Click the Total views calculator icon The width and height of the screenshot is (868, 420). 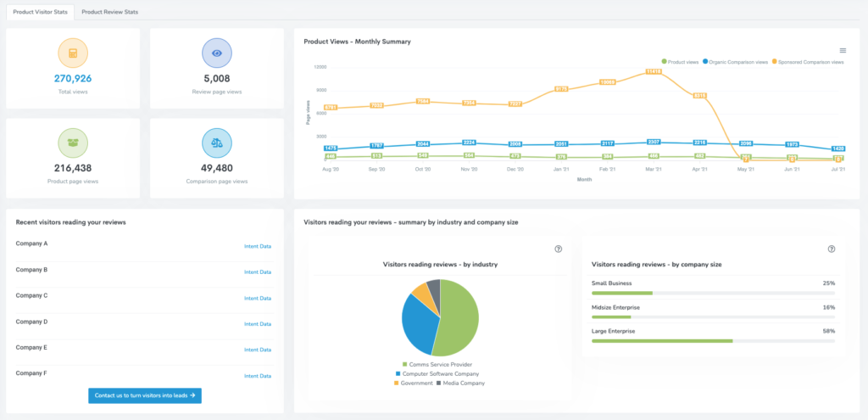(x=73, y=53)
